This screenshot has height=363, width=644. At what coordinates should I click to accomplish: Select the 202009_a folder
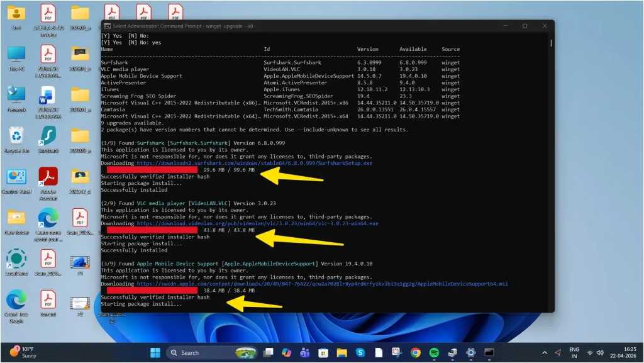(80, 140)
